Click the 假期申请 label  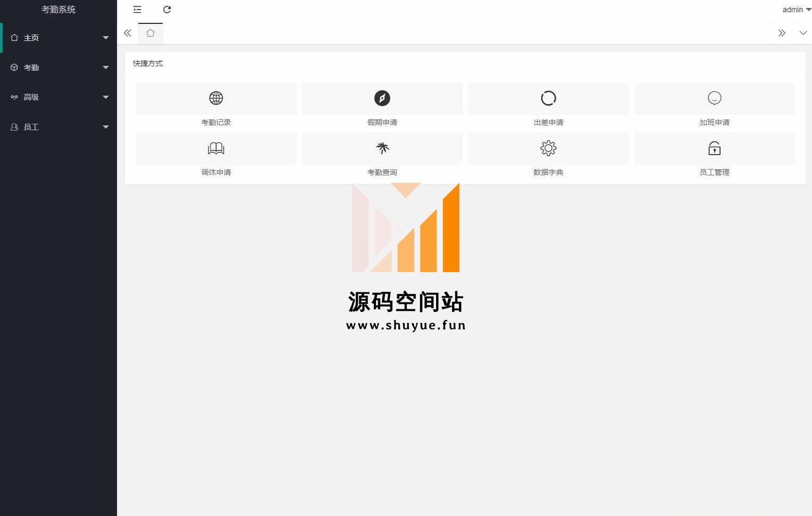(382, 122)
